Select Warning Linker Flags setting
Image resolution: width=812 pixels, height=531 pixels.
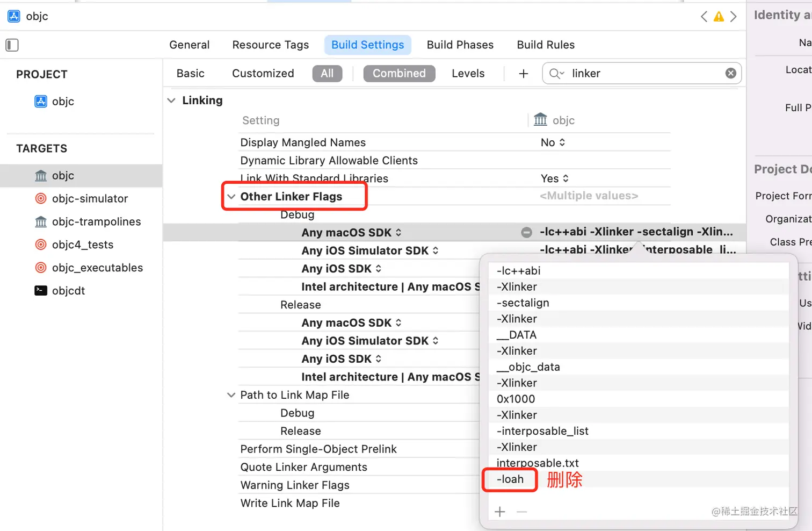pyautogui.click(x=295, y=485)
